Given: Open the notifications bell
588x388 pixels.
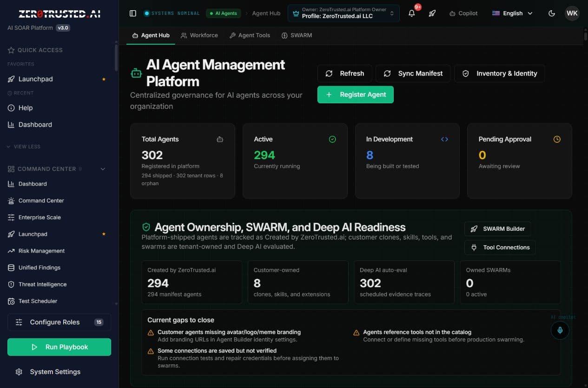Looking at the screenshot, I should coord(412,13).
